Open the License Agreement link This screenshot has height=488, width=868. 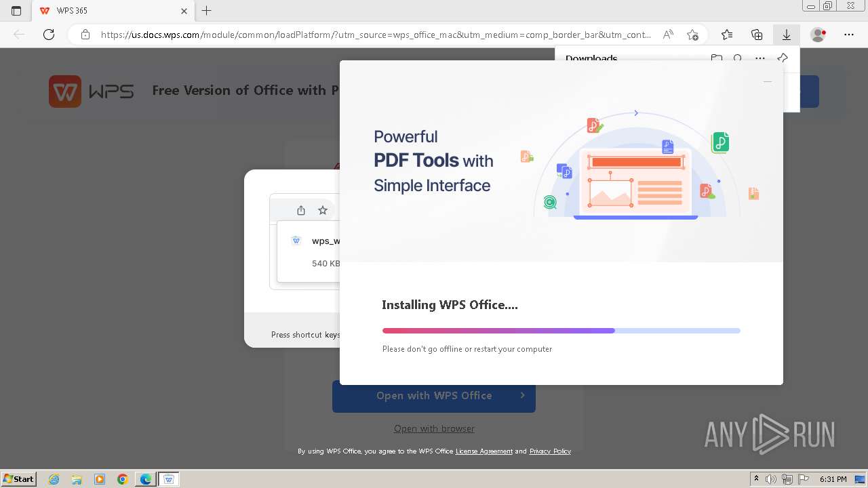click(484, 451)
